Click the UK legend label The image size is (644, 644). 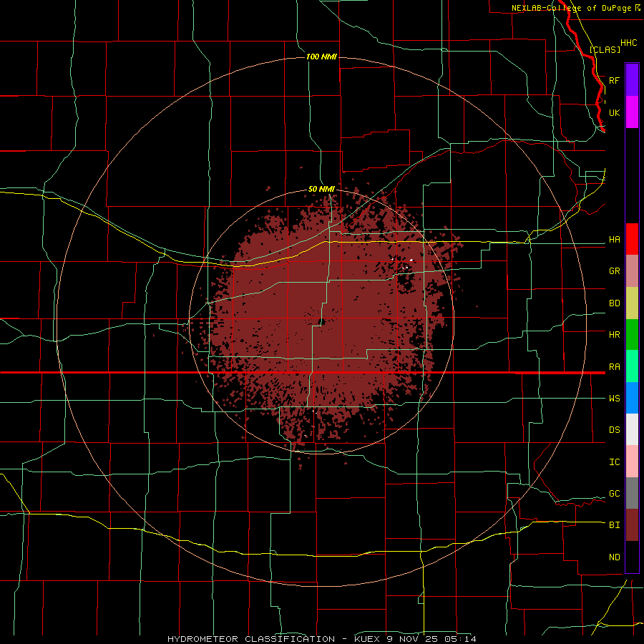(x=615, y=112)
